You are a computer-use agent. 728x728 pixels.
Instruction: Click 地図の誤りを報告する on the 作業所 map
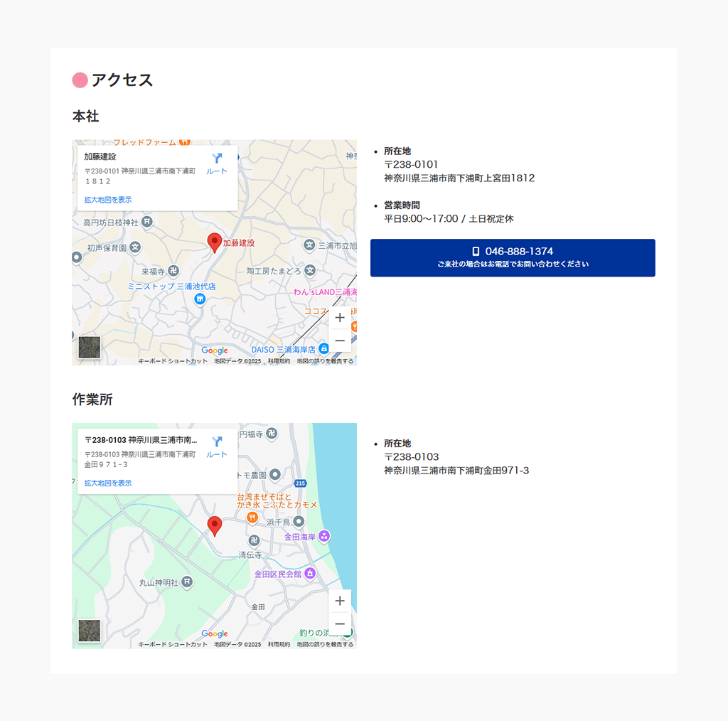click(x=325, y=644)
